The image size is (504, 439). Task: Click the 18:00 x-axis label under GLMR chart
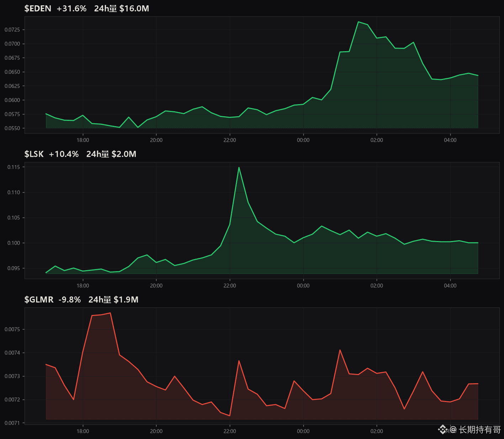click(x=83, y=431)
